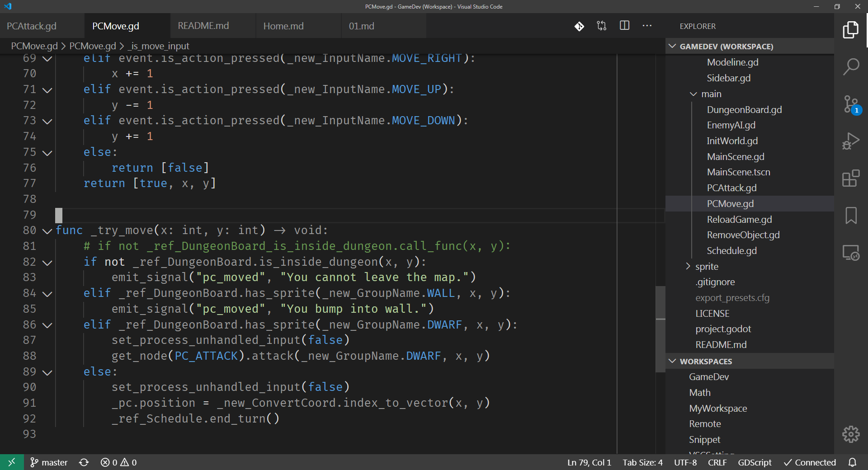
Task: Click the first PCMove.gd breadcrumb
Action: tap(34, 46)
